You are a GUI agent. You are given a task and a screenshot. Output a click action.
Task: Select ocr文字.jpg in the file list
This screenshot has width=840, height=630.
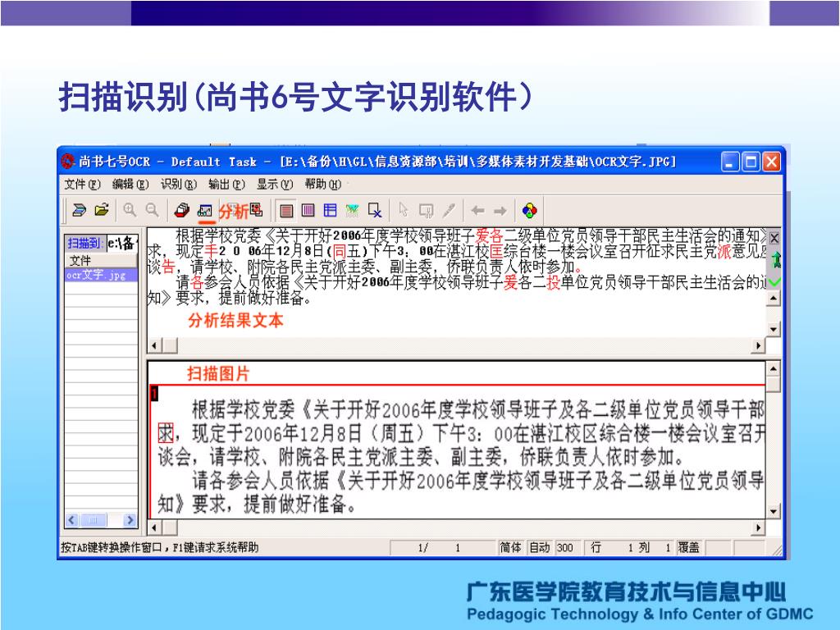click(101, 275)
